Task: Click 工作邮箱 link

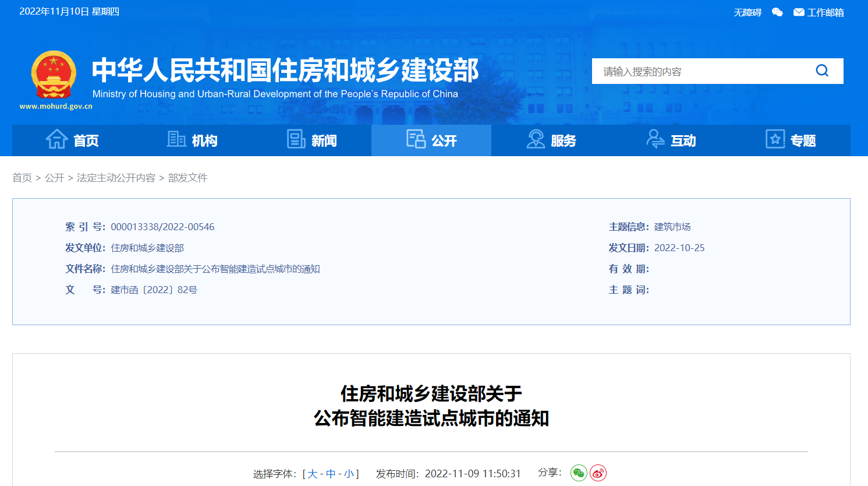Action: tap(826, 12)
